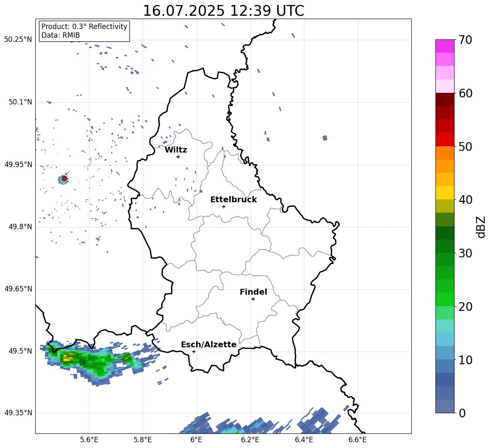Select the Esch/Alzette city label

pyautogui.click(x=209, y=344)
